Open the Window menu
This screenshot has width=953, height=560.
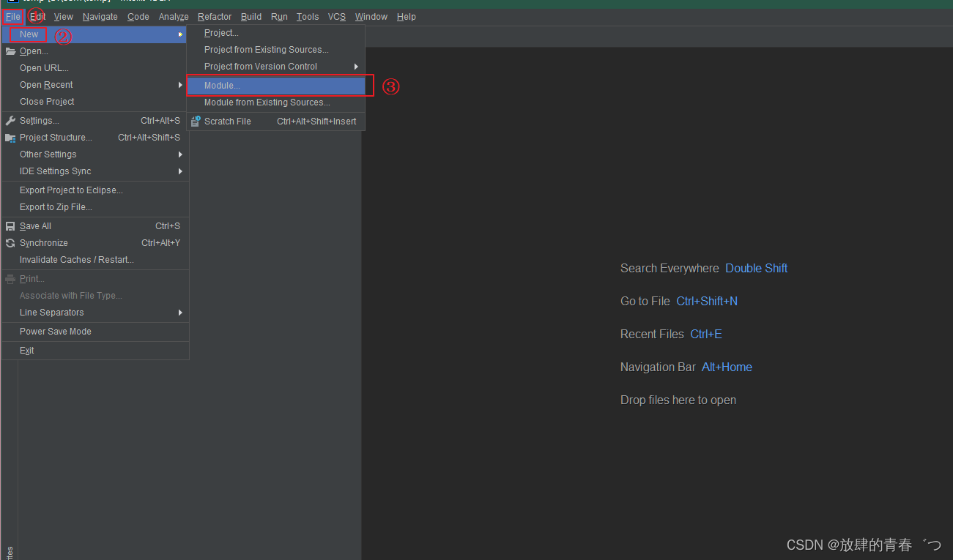click(x=371, y=17)
